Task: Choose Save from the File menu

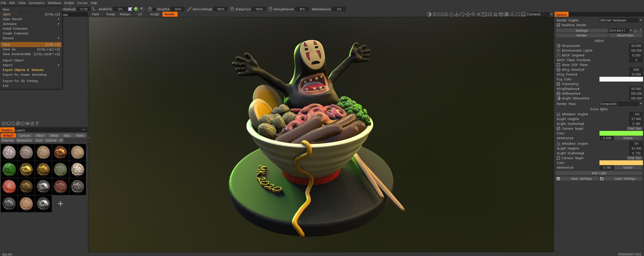Action: pos(31,45)
